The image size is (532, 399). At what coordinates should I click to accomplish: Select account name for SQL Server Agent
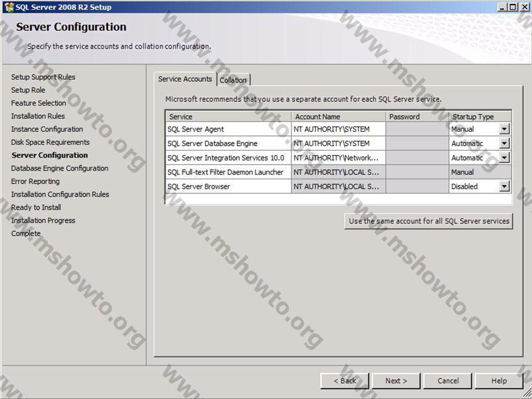click(338, 129)
